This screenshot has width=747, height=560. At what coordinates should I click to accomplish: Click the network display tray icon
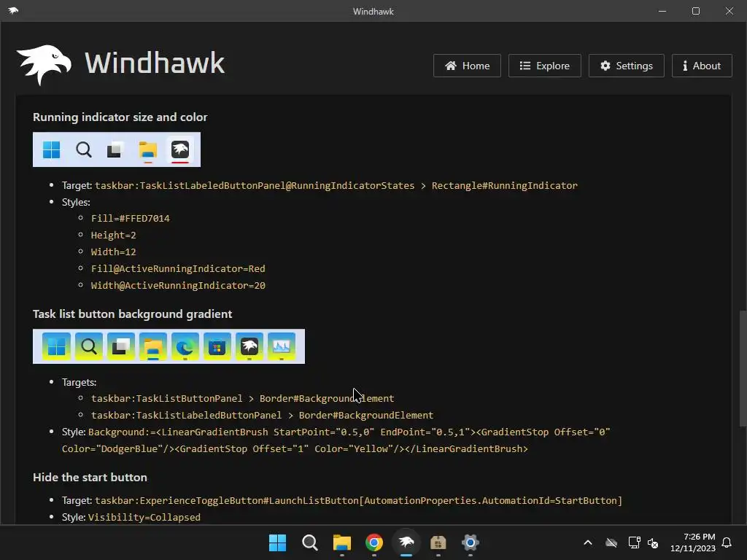pyautogui.click(x=634, y=542)
